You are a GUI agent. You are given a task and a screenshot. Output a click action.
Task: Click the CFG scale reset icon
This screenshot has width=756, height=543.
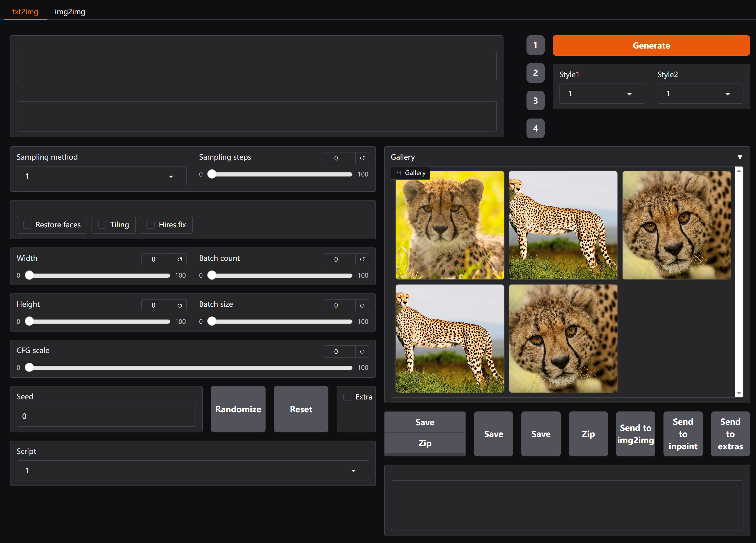click(x=362, y=351)
